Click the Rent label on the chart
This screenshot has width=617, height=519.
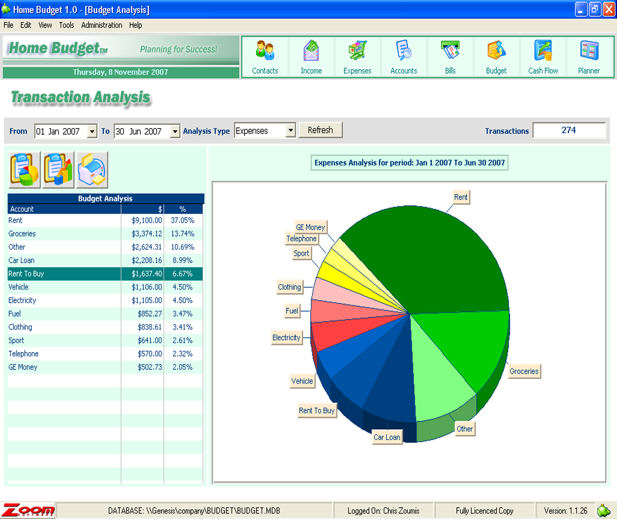[461, 197]
